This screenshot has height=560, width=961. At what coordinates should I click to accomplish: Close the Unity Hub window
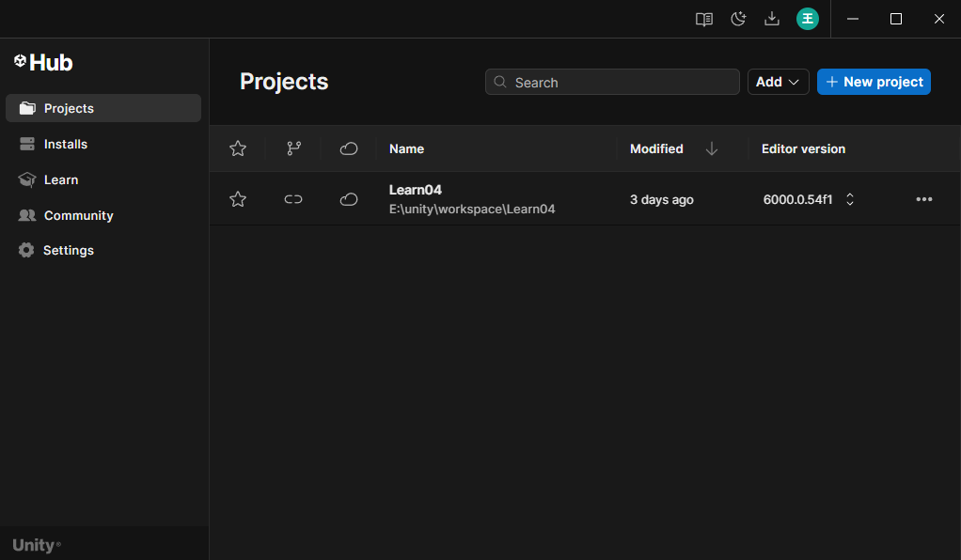coord(939,19)
